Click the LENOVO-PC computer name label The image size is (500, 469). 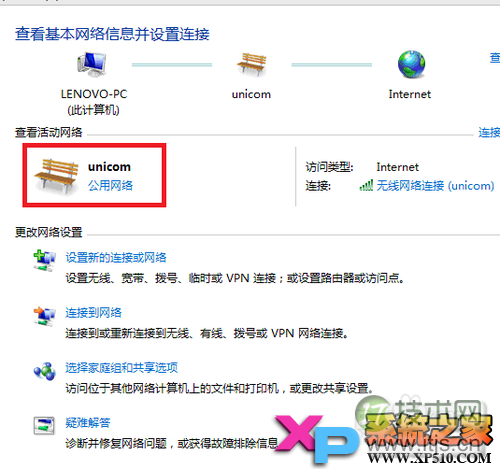[94, 94]
